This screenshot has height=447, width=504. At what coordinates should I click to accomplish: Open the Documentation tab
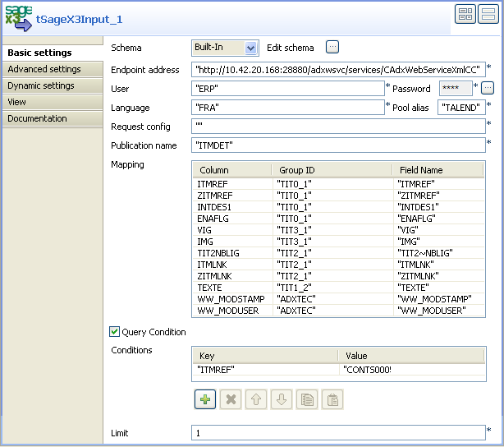tap(38, 119)
